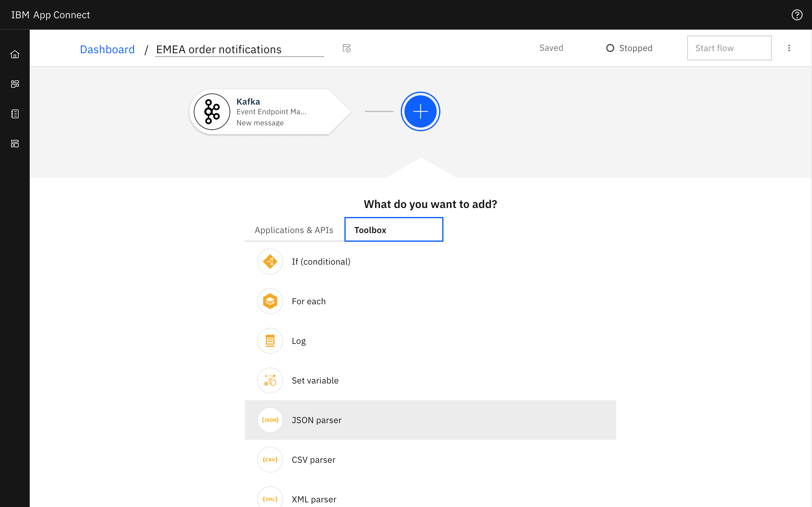Switch to Applications & APIs tab
Viewport: 812px width, 507px height.
tap(294, 230)
